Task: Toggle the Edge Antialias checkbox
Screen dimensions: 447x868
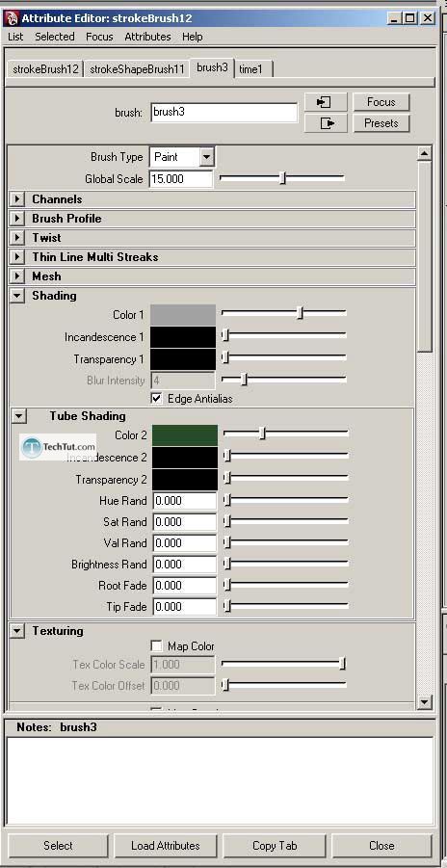Action: pos(157,398)
